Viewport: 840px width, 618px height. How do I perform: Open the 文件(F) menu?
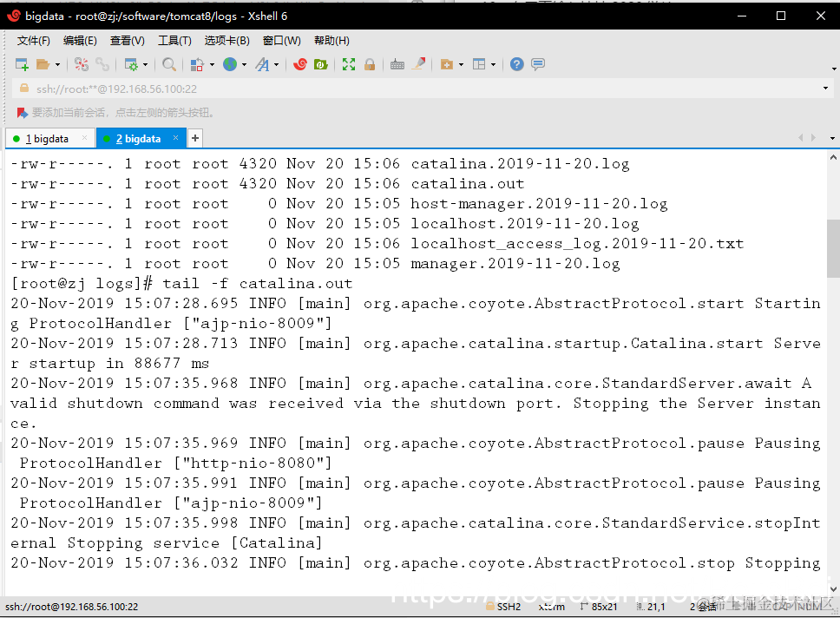tap(33, 41)
